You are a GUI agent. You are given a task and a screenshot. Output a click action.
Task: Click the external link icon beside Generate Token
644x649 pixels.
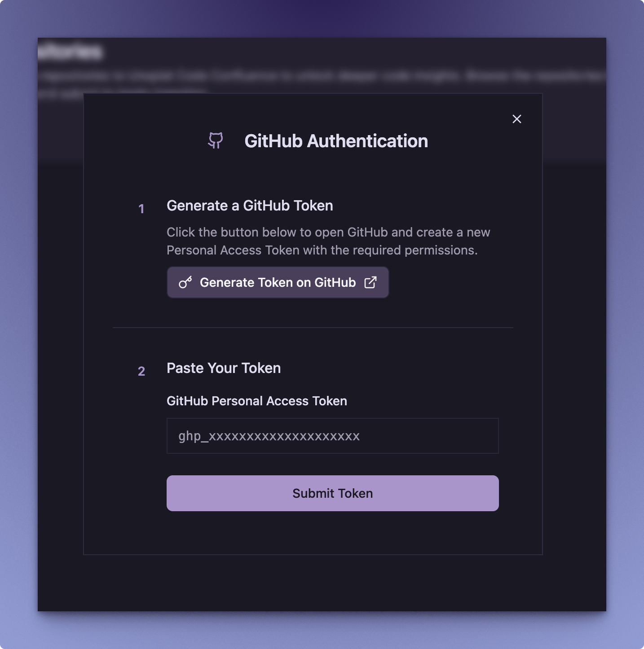click(x=371, y=282)
